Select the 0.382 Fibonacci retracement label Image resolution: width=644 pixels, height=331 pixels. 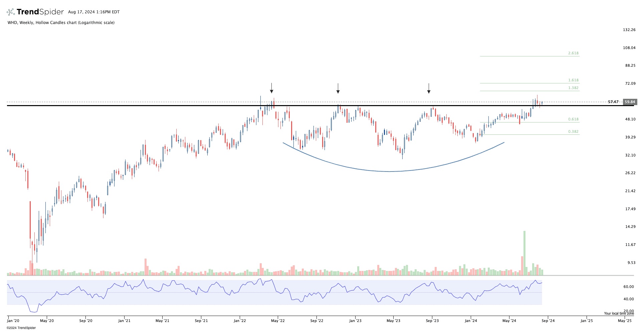pyautogui.click(x=573, y=132)
